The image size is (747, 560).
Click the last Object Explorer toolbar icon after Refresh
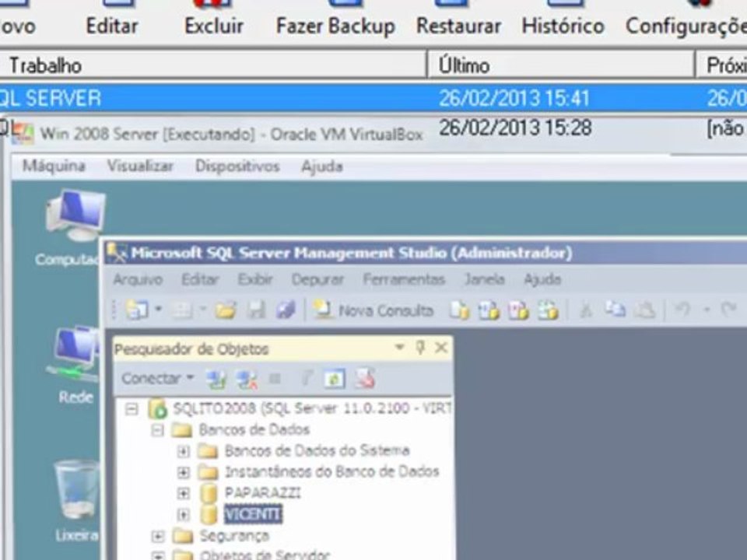pyautogui.click(x=365, y=379)
